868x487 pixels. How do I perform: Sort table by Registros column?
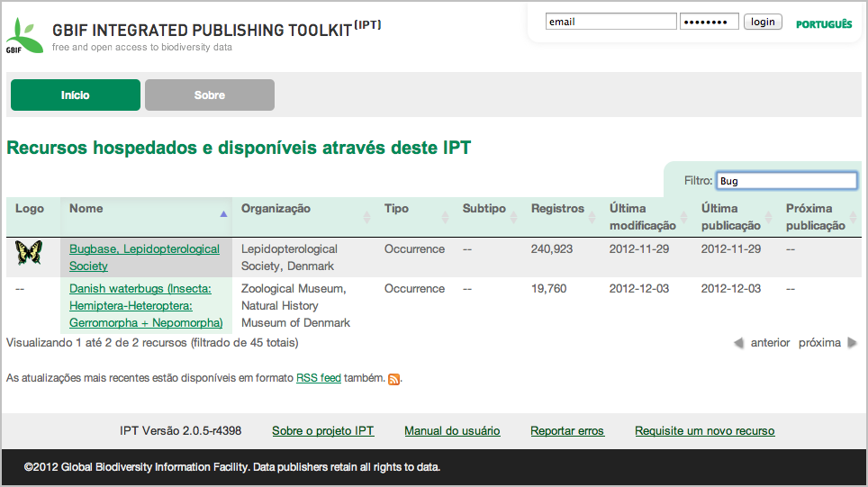(x=561, y=216)
